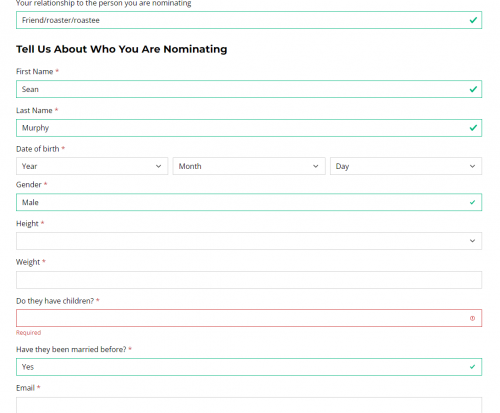This screenshot has width=500, height=413.
Task: Click the red 'Required' error message
Action: coord(28,333)
